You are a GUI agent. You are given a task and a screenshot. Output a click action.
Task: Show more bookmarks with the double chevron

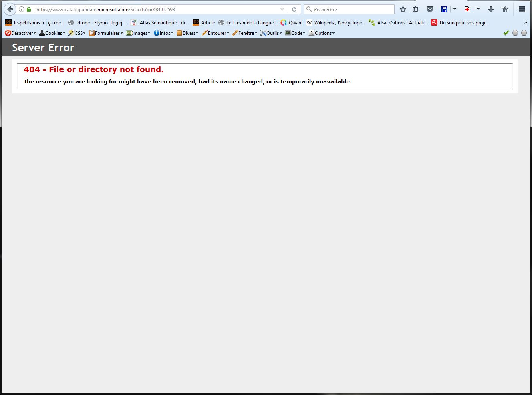[x=525, y=23]
